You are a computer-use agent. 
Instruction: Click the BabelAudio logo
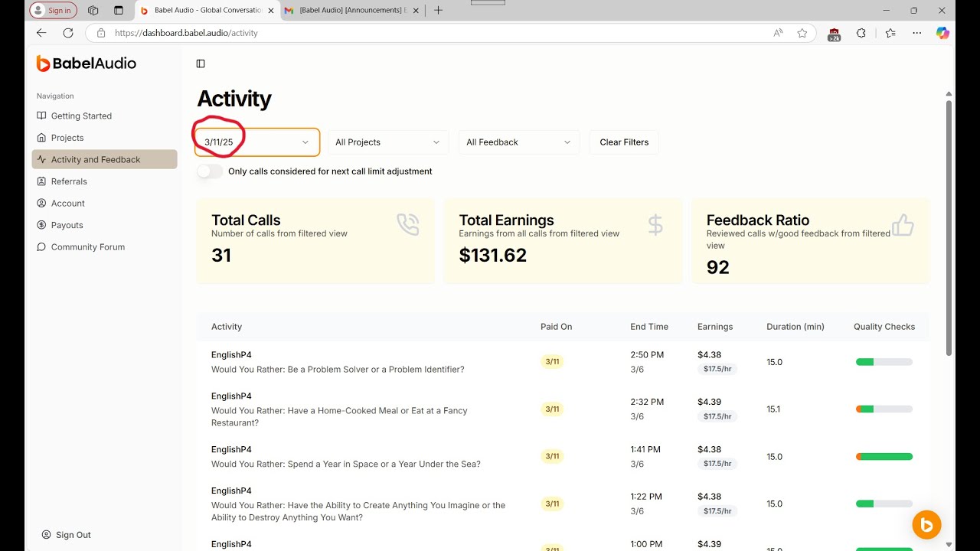pyautogui.click(x=87, y=64)
